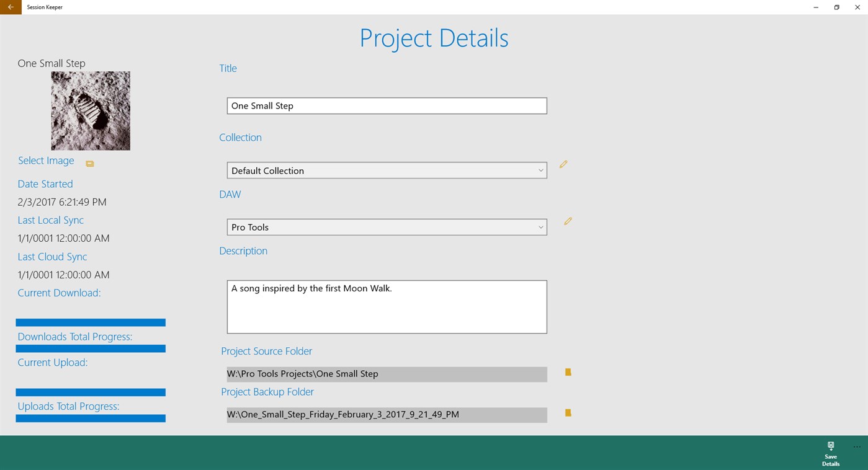
Task: Click the Project Backup Folder browse icon
Action: [568, 413]
